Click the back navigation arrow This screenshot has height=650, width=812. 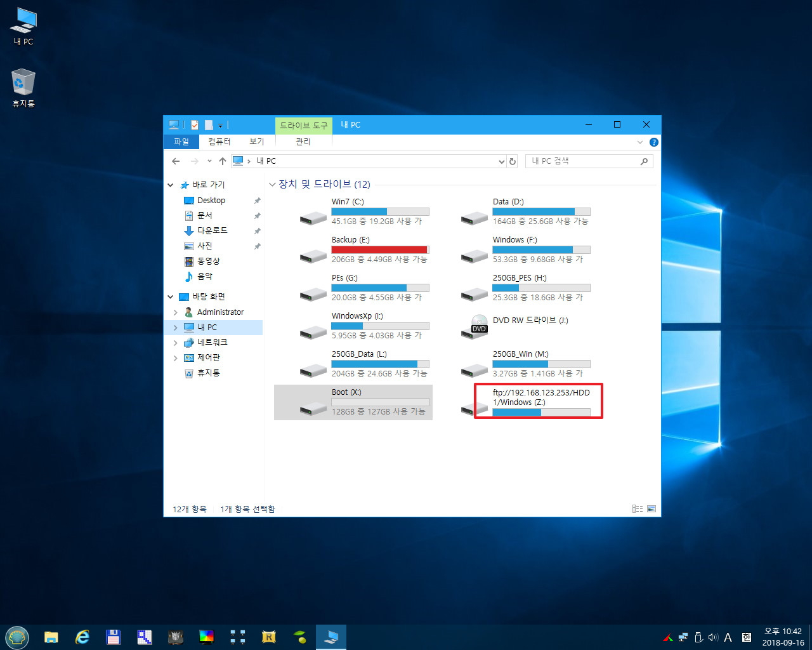click(176, 161)
